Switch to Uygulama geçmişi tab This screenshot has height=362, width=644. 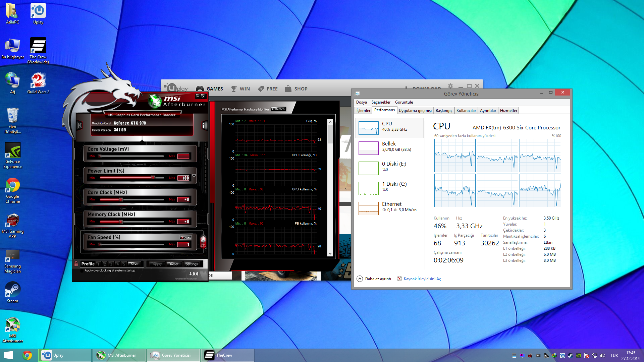coord(415,111)
